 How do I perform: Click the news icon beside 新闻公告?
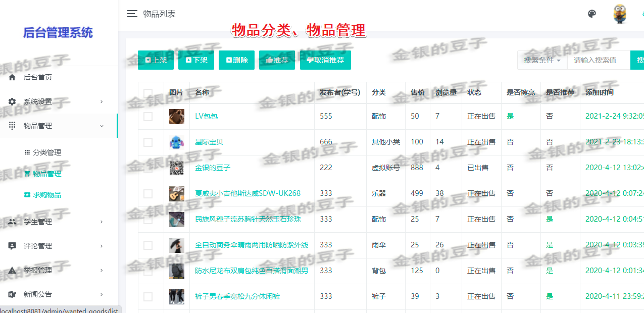12,294
